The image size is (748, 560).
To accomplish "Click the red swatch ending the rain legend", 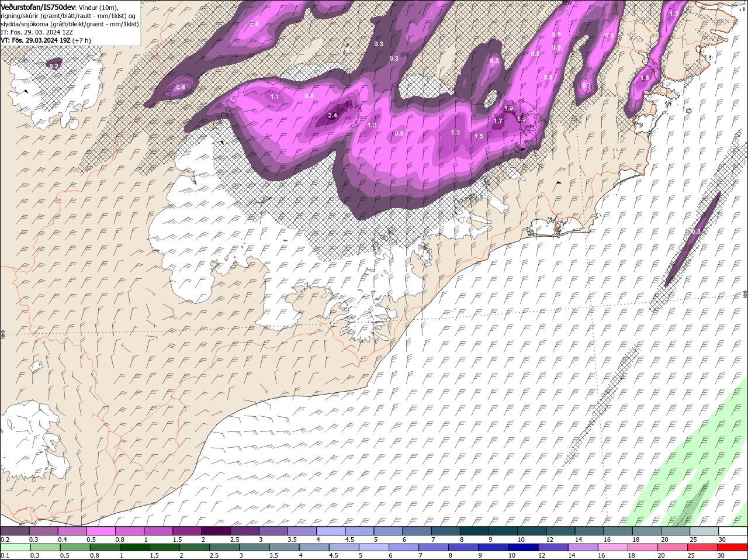I will pos(733,548).
